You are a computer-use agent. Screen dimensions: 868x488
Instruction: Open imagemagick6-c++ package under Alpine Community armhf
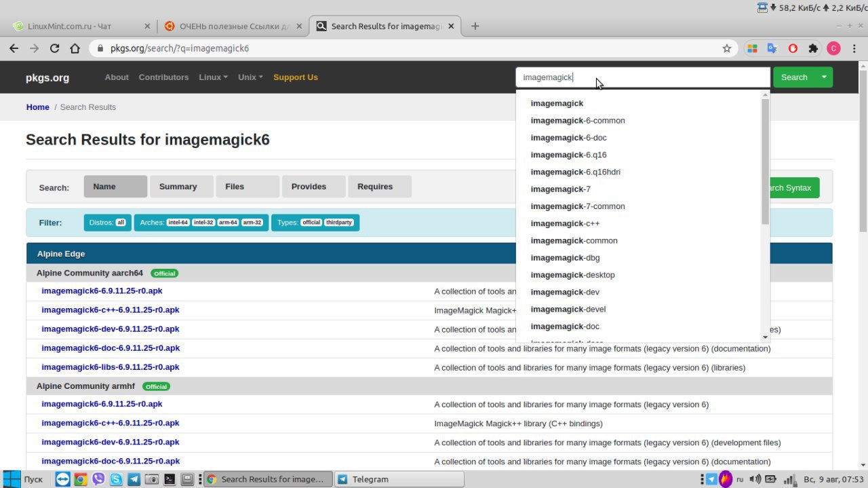(x=111, y=423)
